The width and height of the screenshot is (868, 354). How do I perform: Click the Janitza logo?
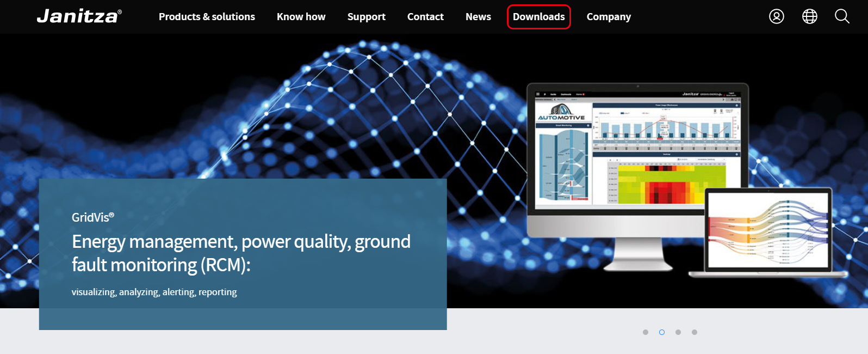pos(79,16)
